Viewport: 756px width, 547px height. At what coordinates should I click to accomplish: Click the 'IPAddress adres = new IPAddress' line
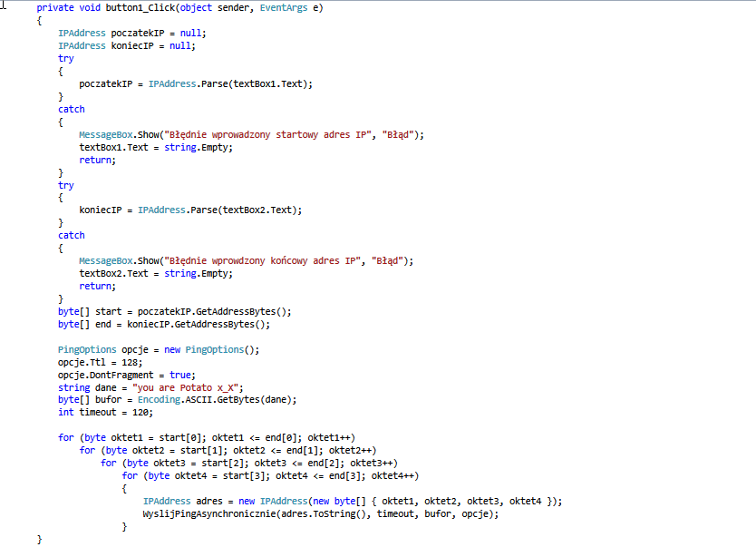click(x=353, y=502)
